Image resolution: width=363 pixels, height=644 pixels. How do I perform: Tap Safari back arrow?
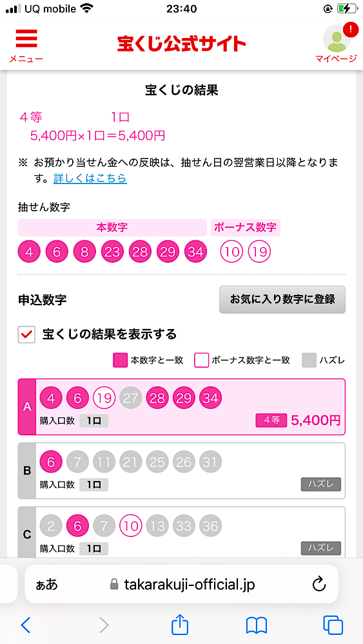[x=26, y=625]
